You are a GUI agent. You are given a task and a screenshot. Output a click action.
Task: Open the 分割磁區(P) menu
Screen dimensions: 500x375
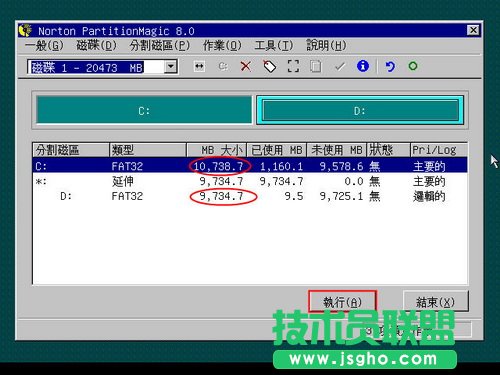160,46
